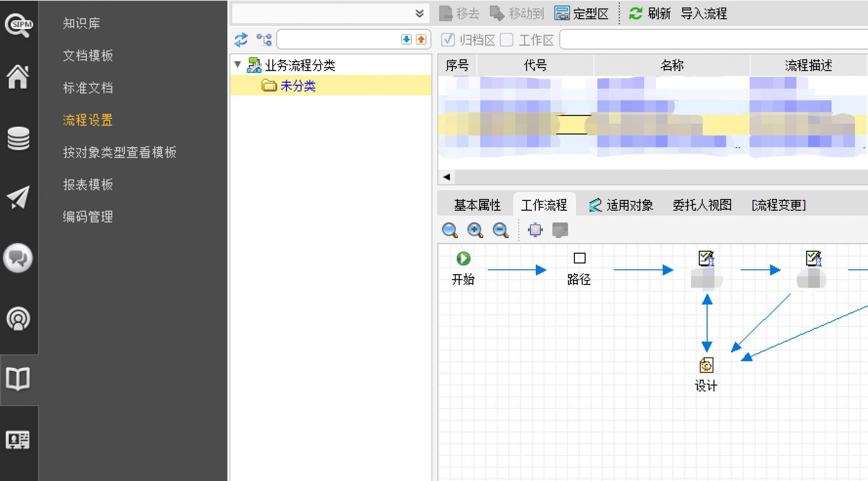This screenshot has height=481, width=868.
Task: Click the table scroll-left arrow
Action: (446, 177)
